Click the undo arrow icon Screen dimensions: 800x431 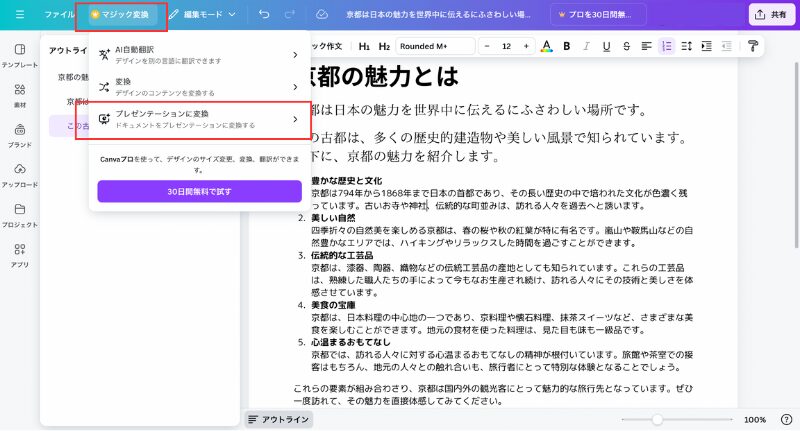pos(264,14)
